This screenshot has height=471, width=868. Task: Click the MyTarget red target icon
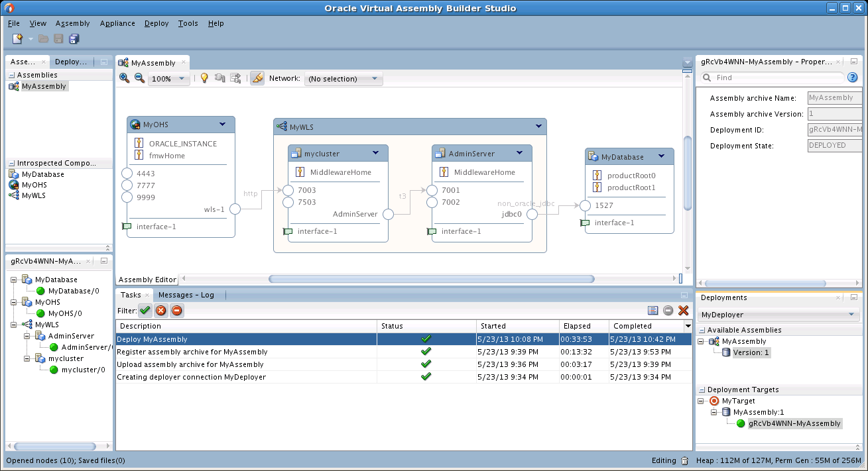click(714, 401)
